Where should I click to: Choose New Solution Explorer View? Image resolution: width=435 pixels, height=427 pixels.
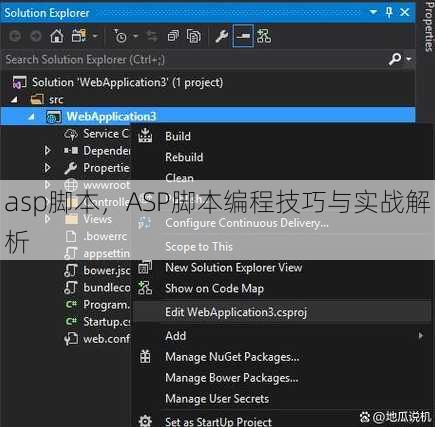(x=234, y=267)
